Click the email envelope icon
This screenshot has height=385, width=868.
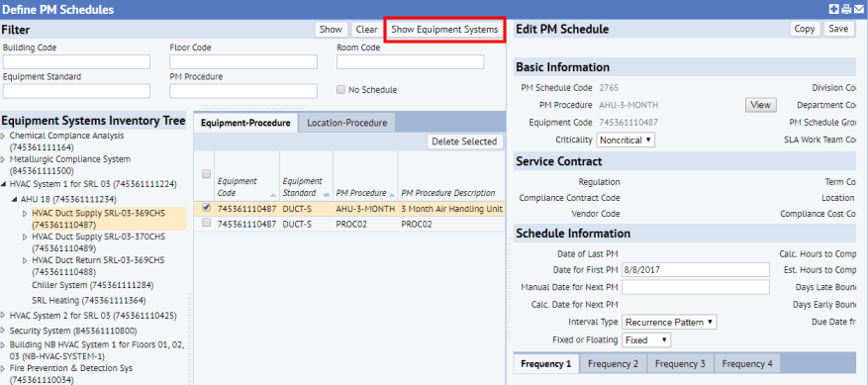858,9
